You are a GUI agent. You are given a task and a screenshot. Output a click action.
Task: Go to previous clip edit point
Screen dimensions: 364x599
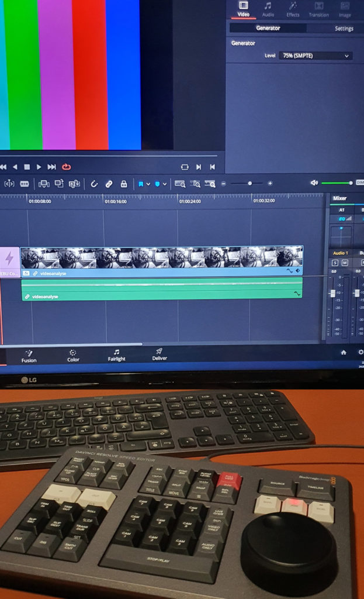tap(213, 167)
